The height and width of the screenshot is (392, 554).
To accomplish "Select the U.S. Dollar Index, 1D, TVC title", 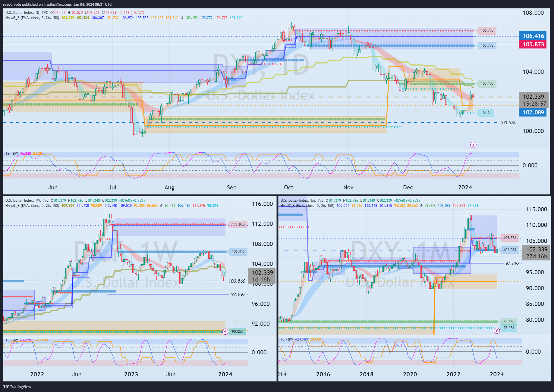I will [27, 13].
